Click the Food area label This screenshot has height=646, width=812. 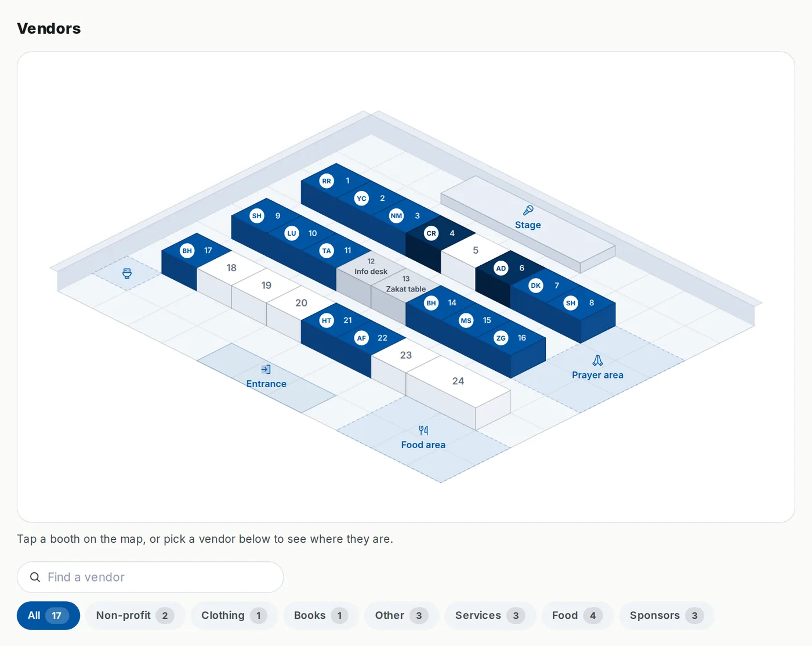coord(423,445)
